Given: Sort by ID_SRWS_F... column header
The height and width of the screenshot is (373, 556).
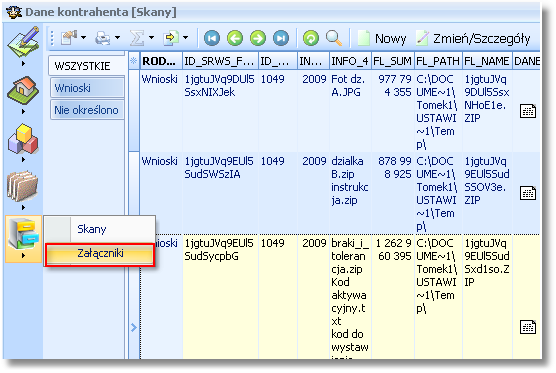Looking at the screenshot, I should pyautogui.click(x=220, y=61).
